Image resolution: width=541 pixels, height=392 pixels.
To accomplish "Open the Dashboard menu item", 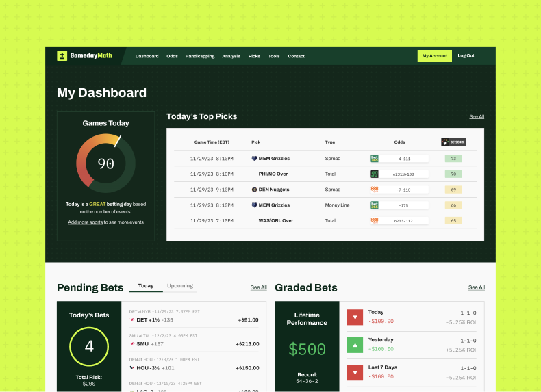I will tap(147, 56).
